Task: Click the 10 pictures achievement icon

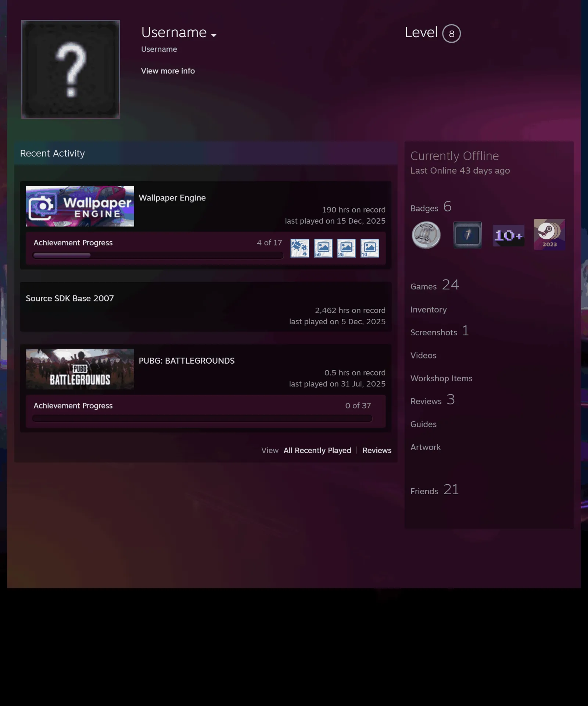Action: click(370, 248)
